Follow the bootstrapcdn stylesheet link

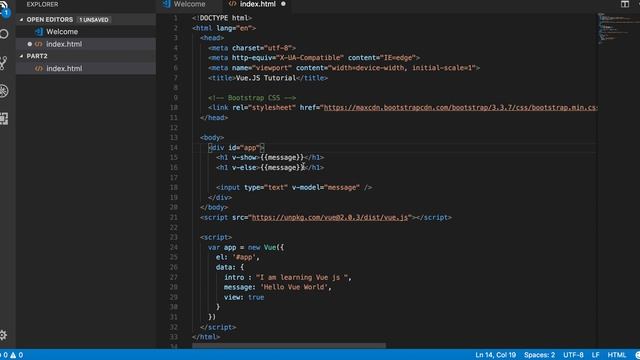460,108
